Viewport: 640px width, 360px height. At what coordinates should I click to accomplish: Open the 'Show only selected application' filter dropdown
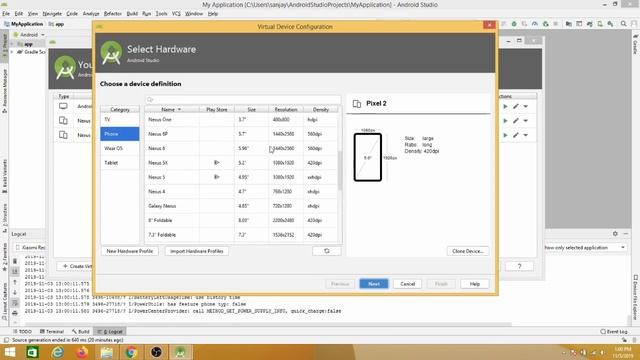pos(585,247)
